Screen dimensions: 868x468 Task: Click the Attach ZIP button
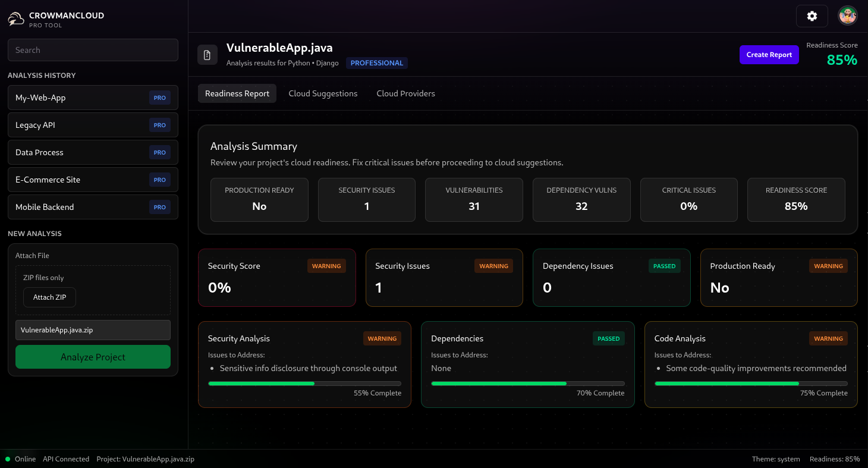click(x=50, y=297)
